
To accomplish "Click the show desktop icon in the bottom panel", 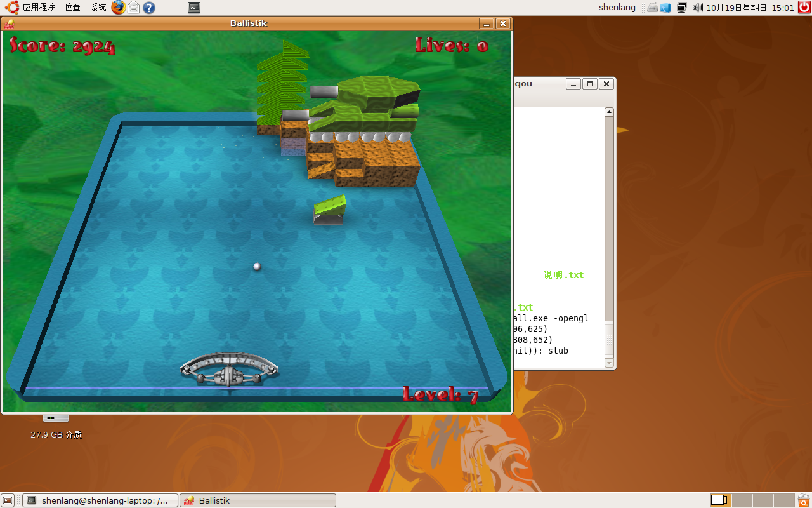I will [x=8, y=500].
